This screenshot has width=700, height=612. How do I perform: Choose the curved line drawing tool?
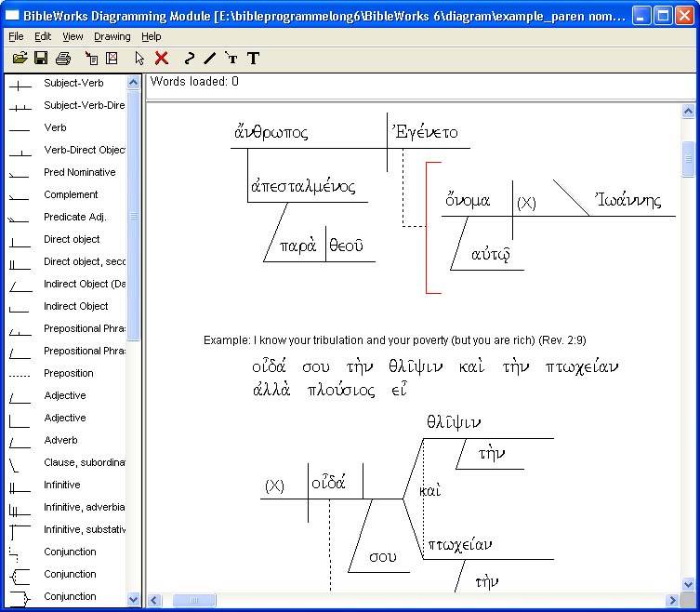click(x=190, y=58)
